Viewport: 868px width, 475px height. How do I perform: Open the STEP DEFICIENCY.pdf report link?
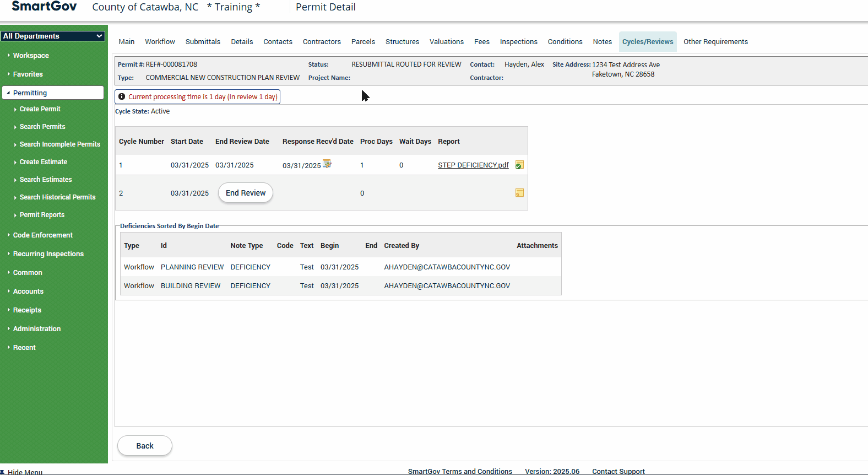pyautogui.click(x=473, y=165)
